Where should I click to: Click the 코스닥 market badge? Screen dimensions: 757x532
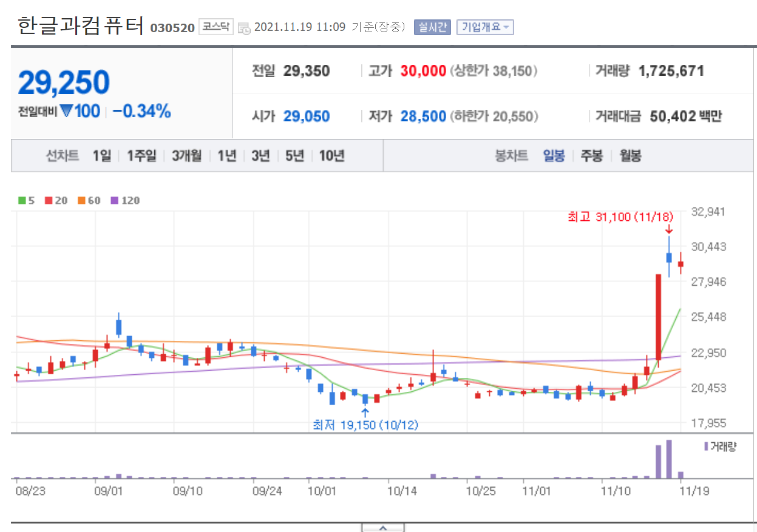coord(216,27)
